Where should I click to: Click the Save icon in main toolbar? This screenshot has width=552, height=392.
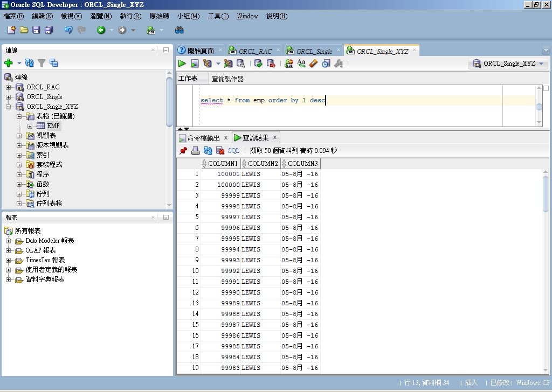[x=36, y=30]
